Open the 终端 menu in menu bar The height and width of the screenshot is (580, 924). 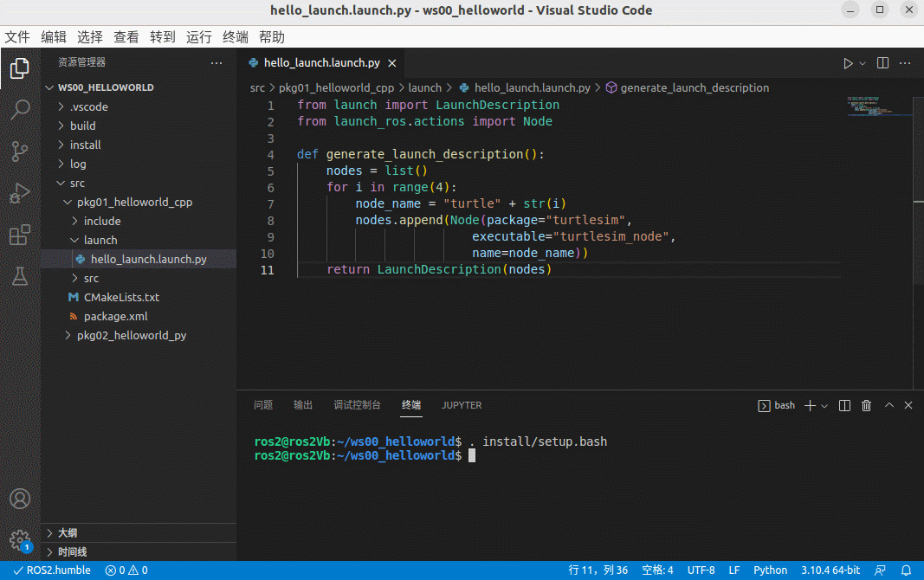(235, 37)
